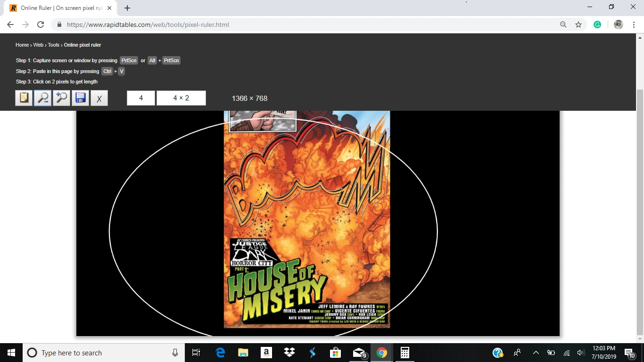Open the Grammarly extension icon
644x362 pixels.
597,25
